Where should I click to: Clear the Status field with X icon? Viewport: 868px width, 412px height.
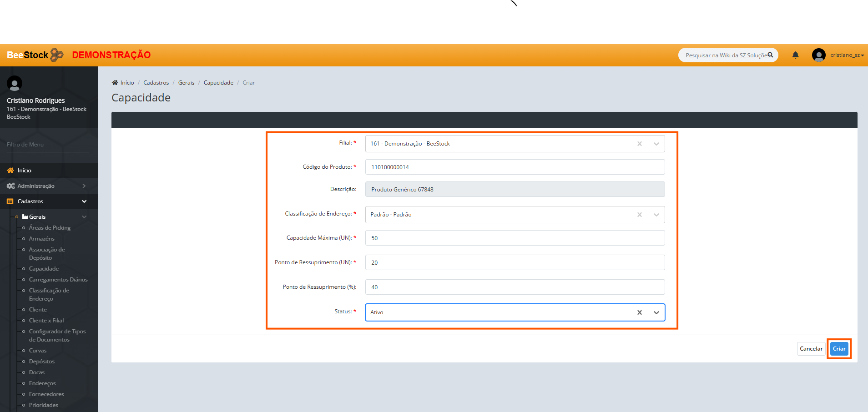(639, 312)
